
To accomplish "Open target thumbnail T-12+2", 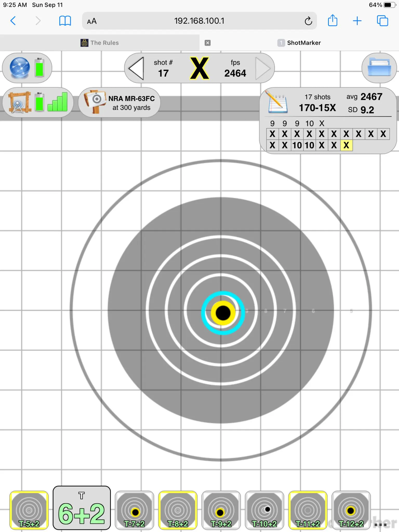I will 351,510.
